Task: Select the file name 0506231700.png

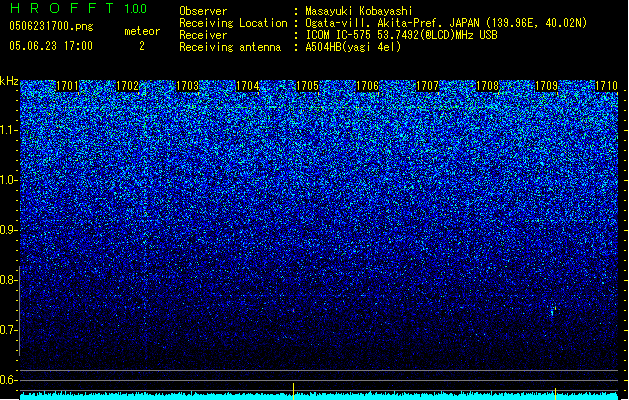Action: coord(51,26)
